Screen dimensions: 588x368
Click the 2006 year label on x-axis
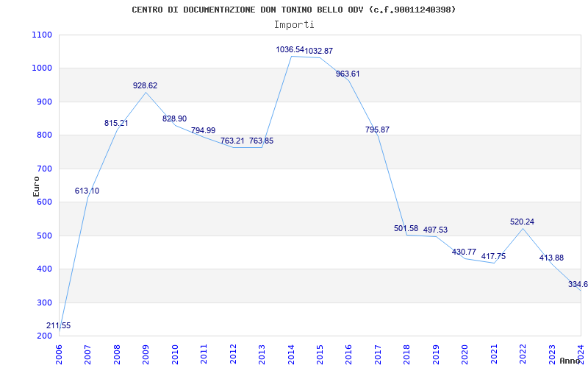(60, 354)
